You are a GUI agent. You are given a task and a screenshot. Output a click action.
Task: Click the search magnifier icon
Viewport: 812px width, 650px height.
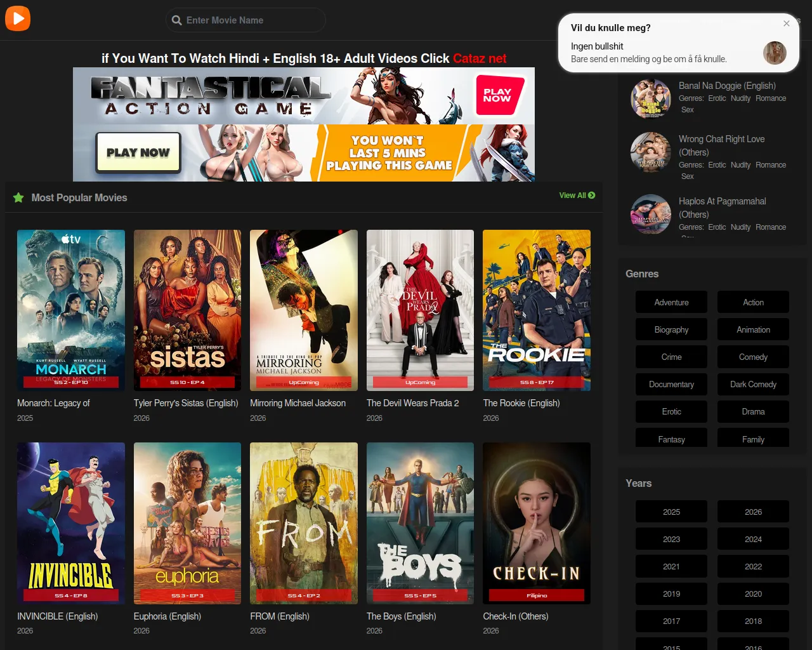(x=177, y=20)
